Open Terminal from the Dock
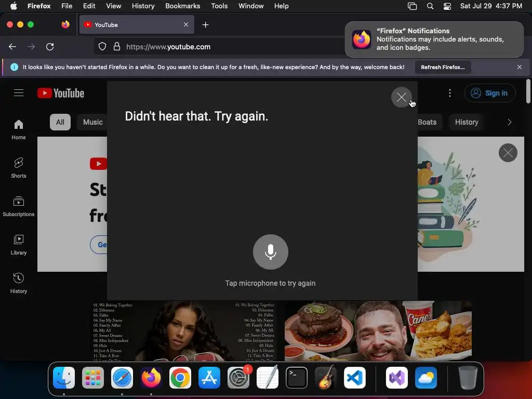Viewport: 532px width, 399px height. (x=297, y=378)
